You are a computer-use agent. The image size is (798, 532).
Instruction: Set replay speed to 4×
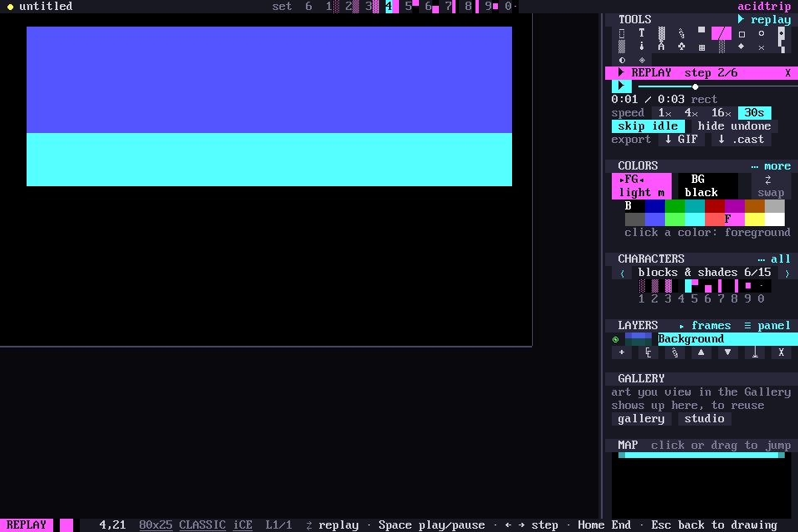(x=691, y=113)
